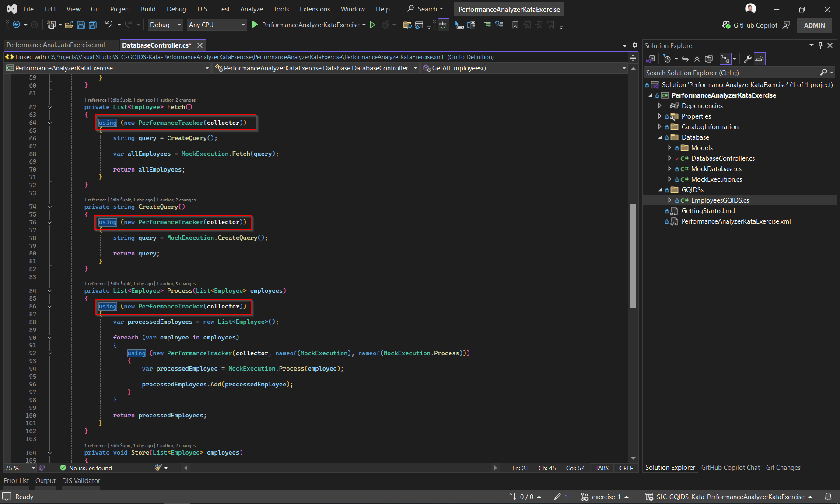The image size is (840, 504).
Task: Collapse the Fetch() method at line 62
Action: [49, 107]
